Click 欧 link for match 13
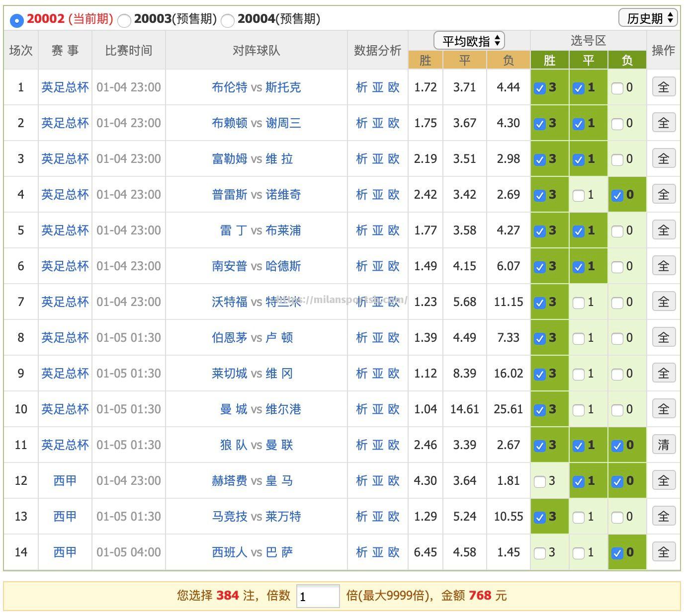 394,516
